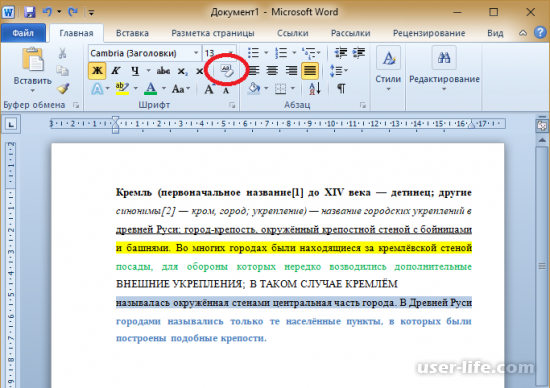Viewport: 550px width, 388px height.
Task: Insert a bulleted list
Action: click(x=253, y=53)
